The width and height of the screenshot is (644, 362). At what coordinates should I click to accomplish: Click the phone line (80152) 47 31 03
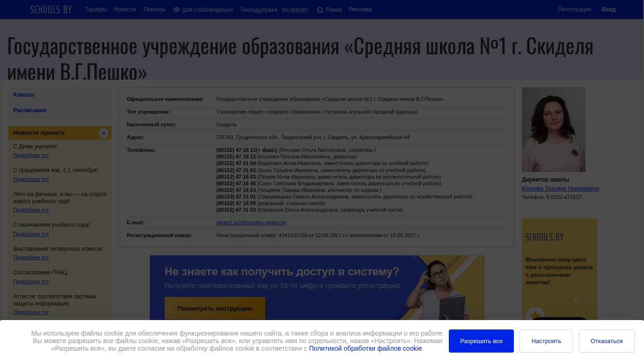coord(310,210)
